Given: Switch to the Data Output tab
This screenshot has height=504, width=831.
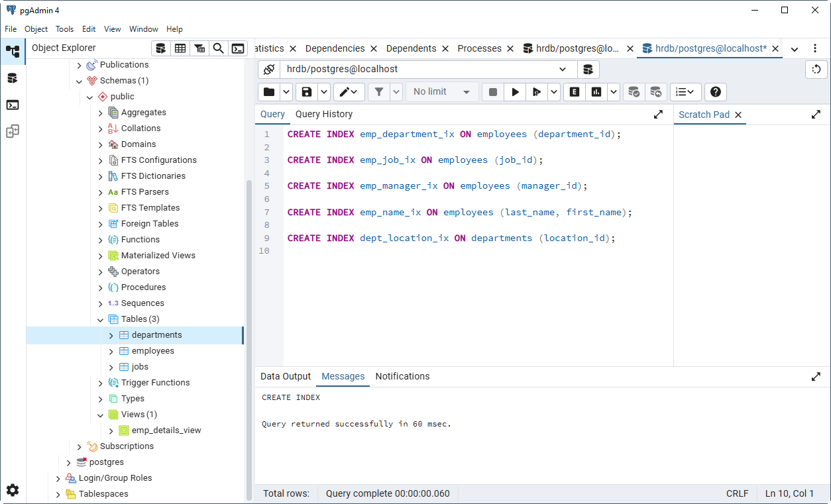Looking at the screenshot, I should point(285,376).
